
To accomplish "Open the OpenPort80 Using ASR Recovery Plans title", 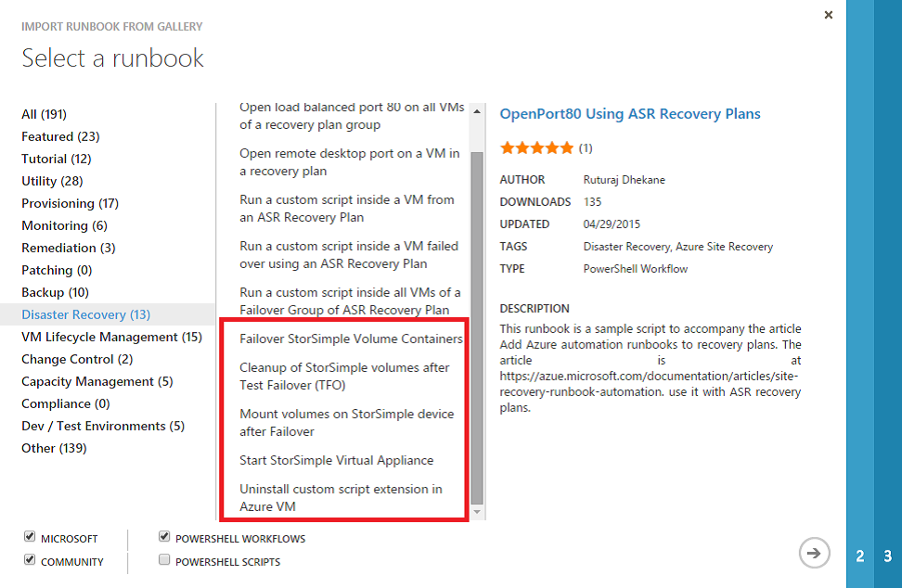I will point(630,114).
